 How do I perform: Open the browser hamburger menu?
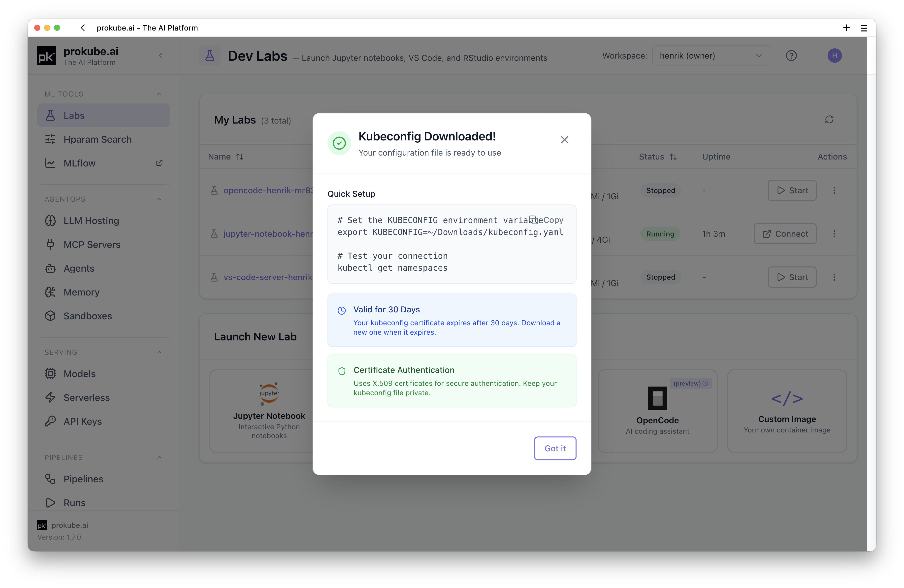click(864, 28)
